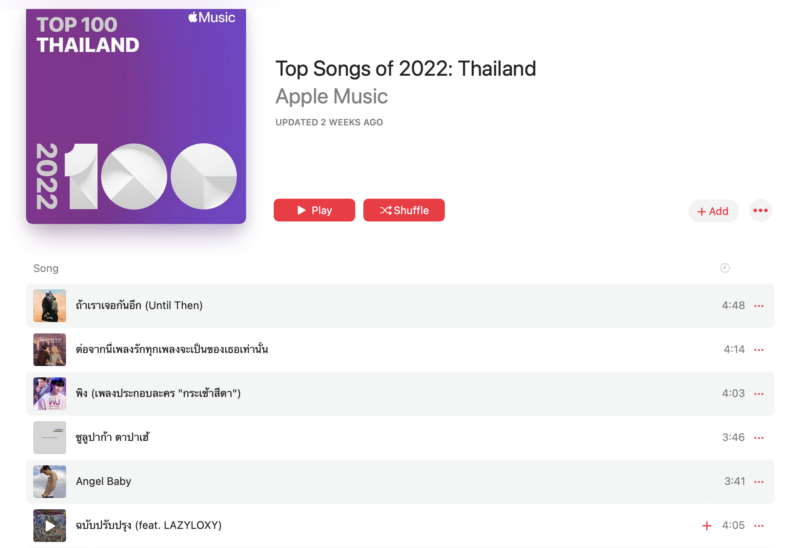Click the Apple Music curator link
The width and height of the screenshot is (800, 548).
click(x=331, y=97)
